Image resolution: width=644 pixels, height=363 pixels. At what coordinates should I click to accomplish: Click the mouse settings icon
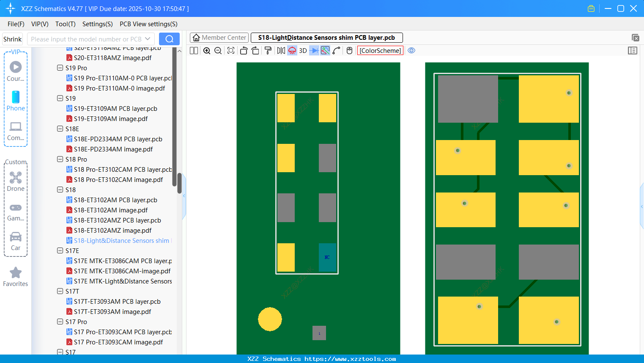tap(349, 50)
